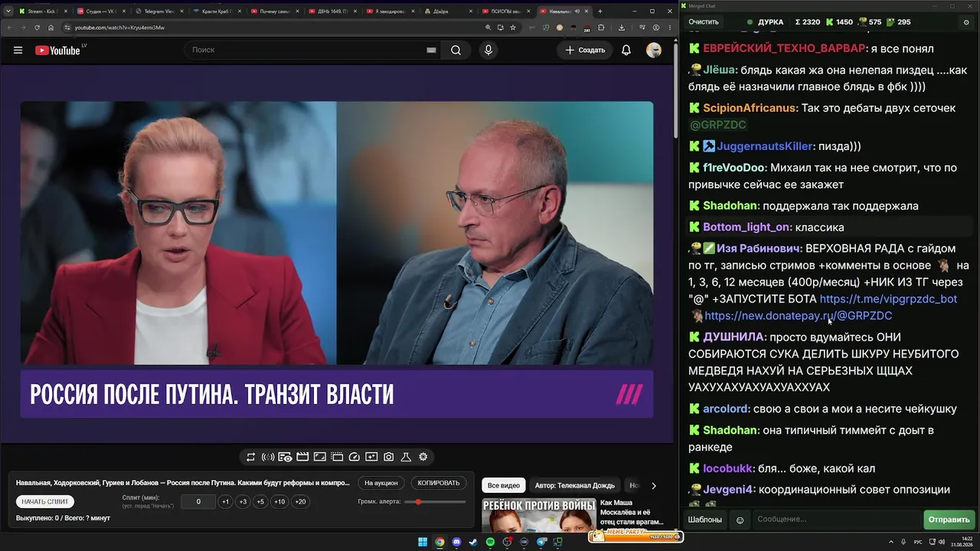
Task: Click the loop/repeat icon in the player toolbar
Action: click(x=250, y=457)
